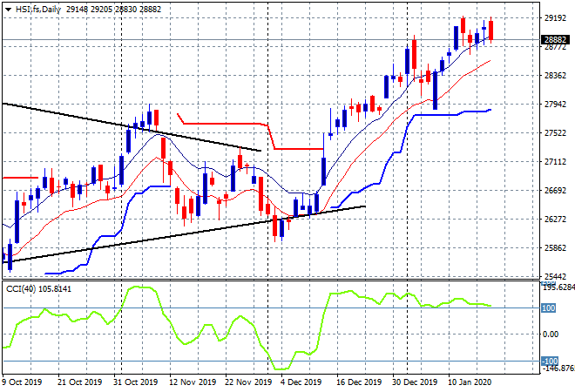This screenshot has height=392, width=575.
Task: Click the 26272 price axis value
Action: 555,219
